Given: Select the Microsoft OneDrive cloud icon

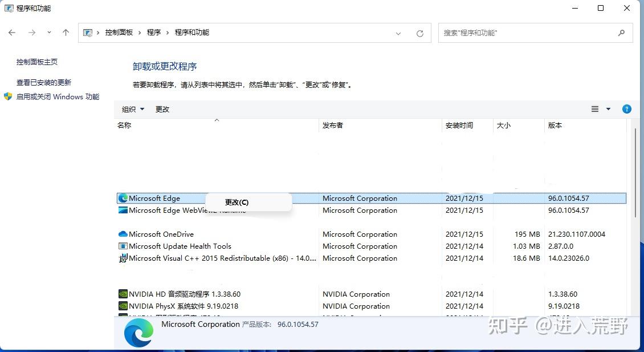Looking at the screenshot, I should [123, 234].
